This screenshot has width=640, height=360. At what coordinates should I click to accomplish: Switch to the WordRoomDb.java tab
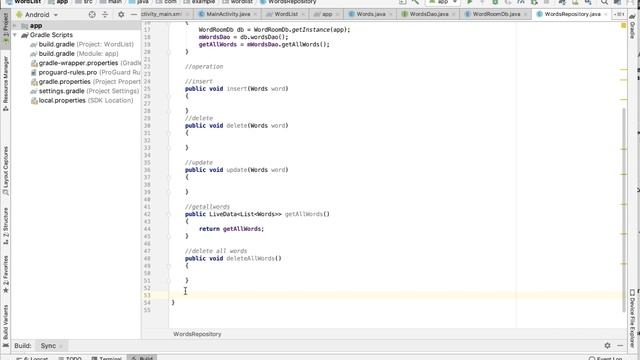point(496,14)
